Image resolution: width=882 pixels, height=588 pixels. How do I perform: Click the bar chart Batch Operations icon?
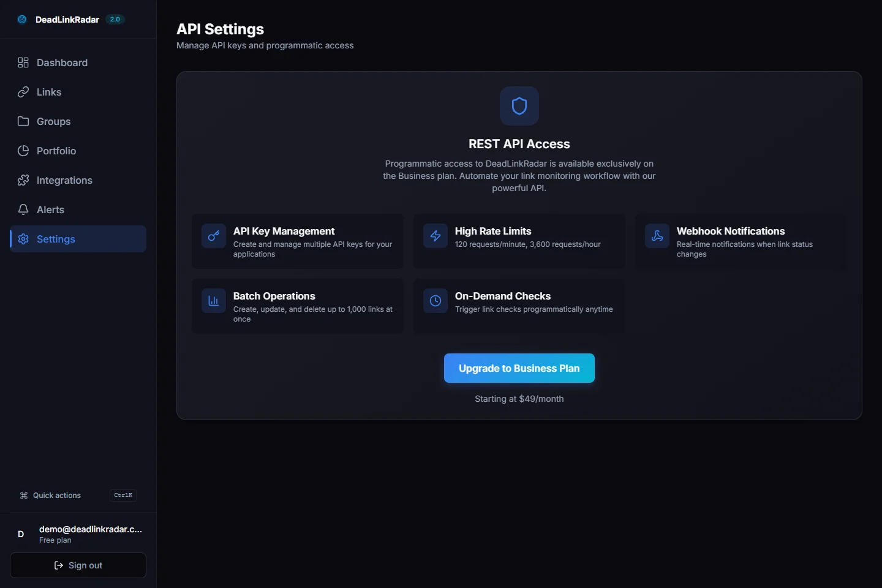[214, 301]
